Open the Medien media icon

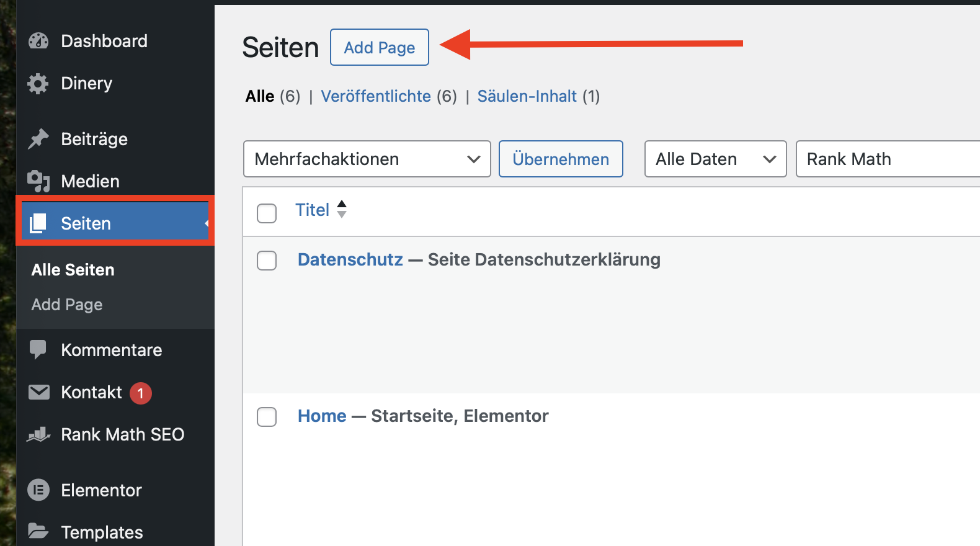click(x=38, y=181)
